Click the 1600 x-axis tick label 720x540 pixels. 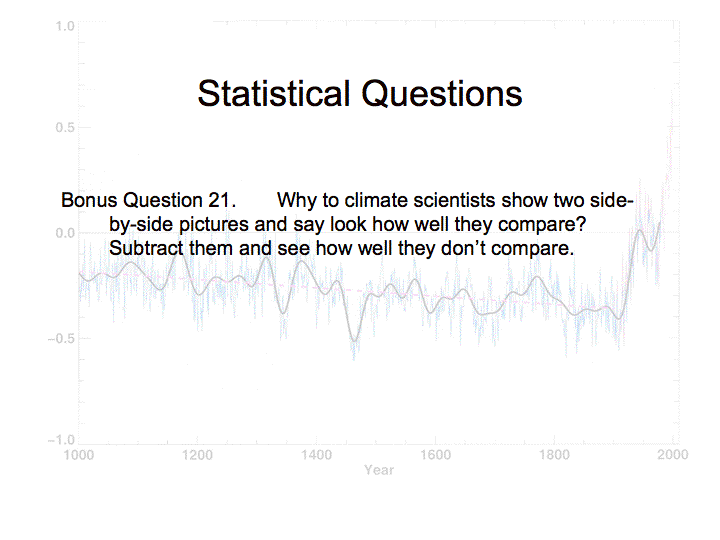point(435,454)
